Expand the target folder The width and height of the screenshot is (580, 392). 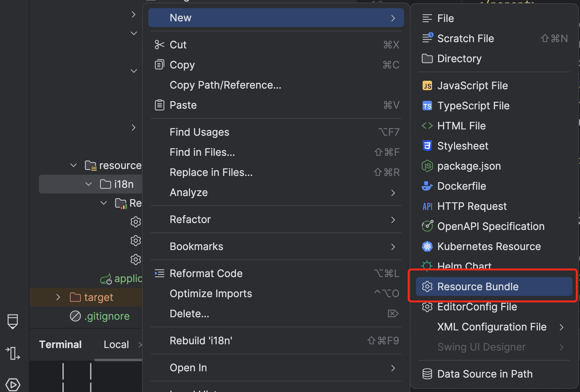(58, 297)
